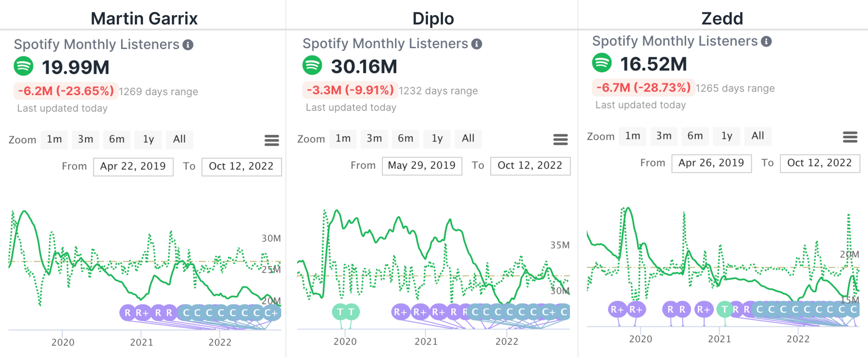
Task: Click Spotify logo in Diplo panel
Action: pos(312,66)
